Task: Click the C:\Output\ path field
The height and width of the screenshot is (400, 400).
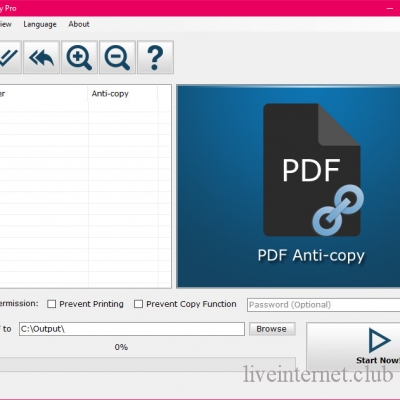Action: pos(132,329)
